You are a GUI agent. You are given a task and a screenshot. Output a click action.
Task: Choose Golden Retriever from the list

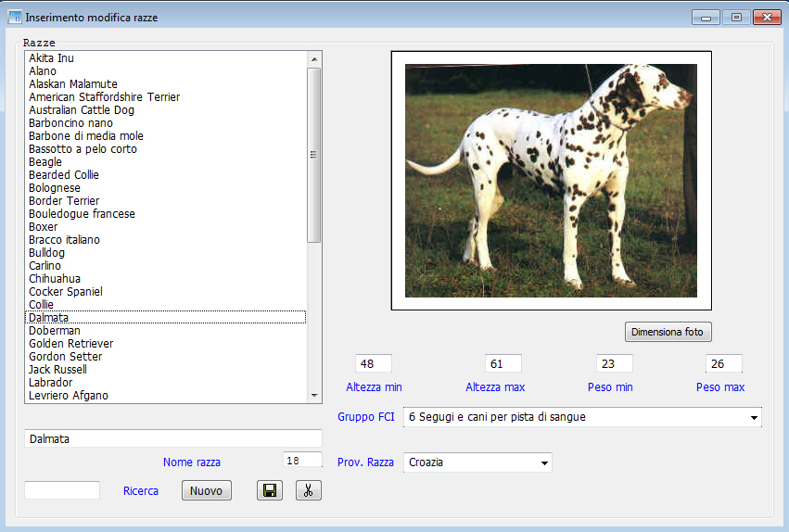coord(70,344)
